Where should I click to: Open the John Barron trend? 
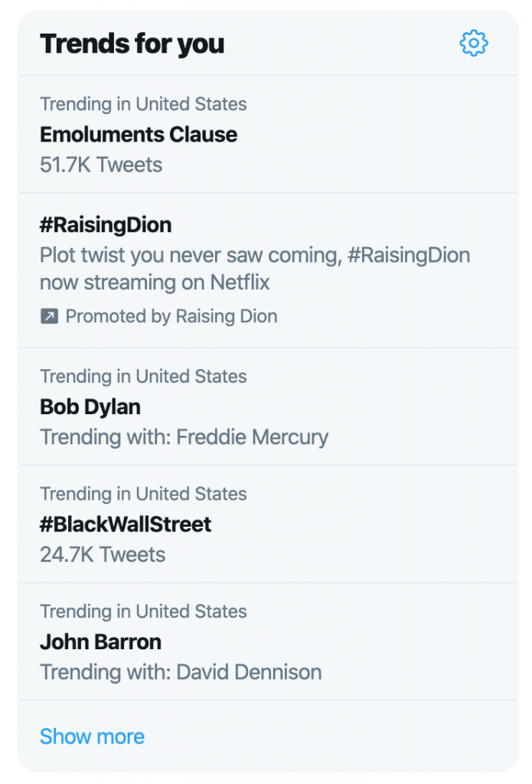[x=100, y=642]
